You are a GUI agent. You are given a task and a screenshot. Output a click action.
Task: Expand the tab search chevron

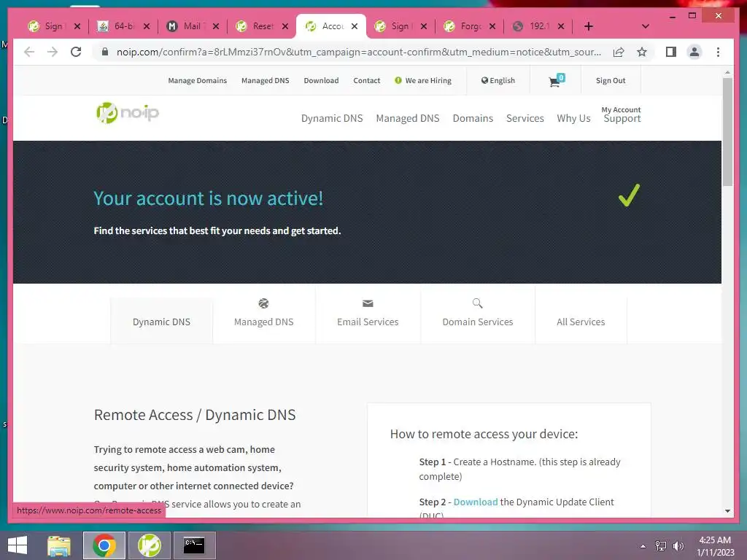tap(645, 26)
